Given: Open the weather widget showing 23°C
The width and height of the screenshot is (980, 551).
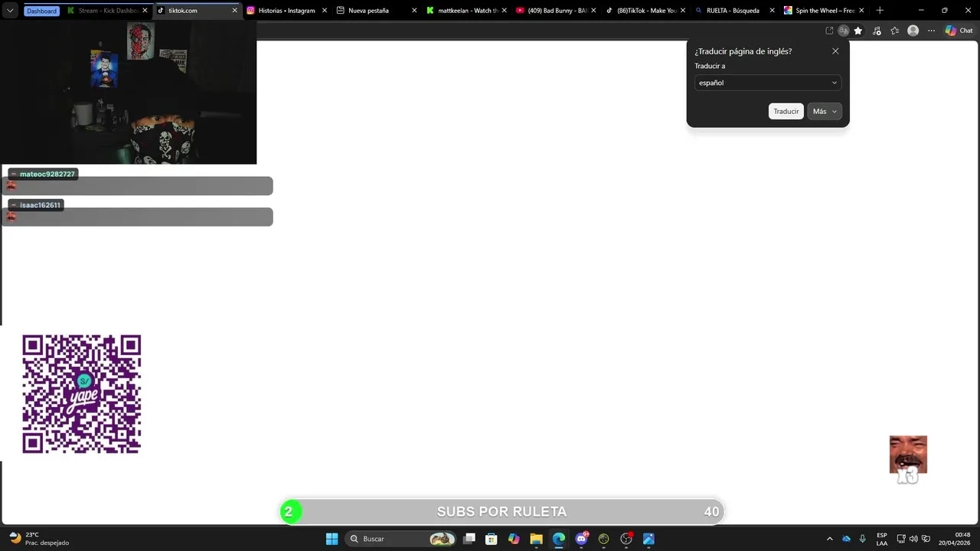Looking at the screenshot, I should click(x=38, y=539).
